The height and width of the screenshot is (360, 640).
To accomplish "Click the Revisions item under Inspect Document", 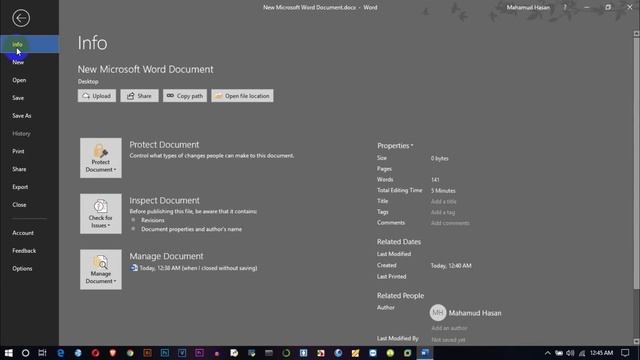I will click(x=153, y=220).
